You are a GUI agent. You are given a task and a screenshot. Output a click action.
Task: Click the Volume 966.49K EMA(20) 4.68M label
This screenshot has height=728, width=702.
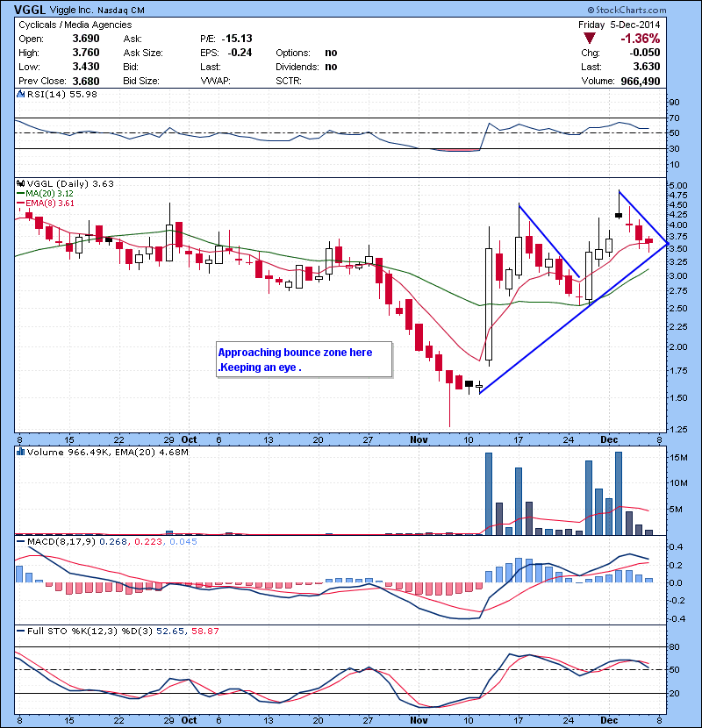(x=107, y=452)
